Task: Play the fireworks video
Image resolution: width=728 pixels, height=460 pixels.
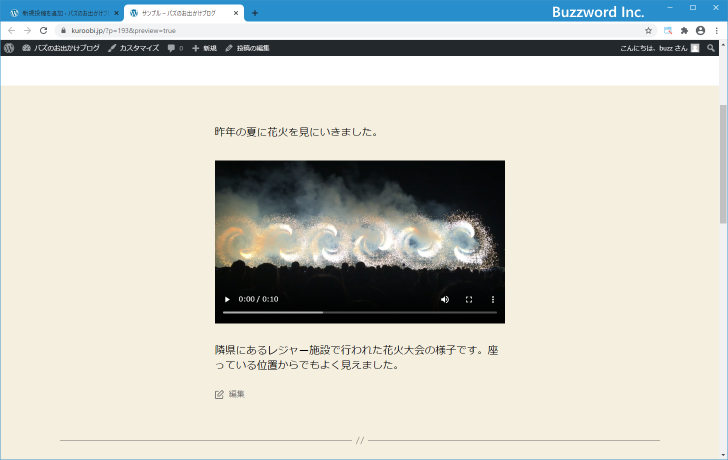Action: pyautogui.click(x=227, y=299)
